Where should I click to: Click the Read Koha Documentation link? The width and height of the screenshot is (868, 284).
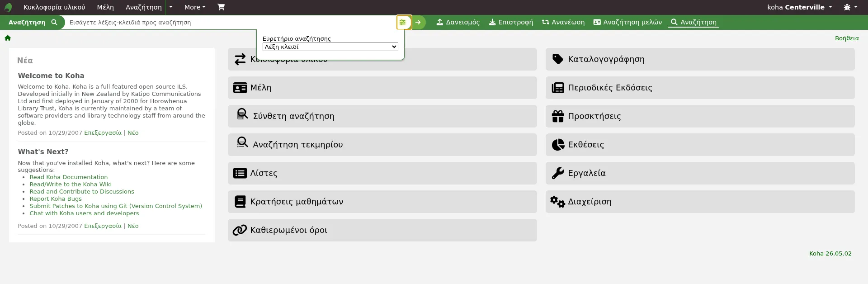pos(69,177)
